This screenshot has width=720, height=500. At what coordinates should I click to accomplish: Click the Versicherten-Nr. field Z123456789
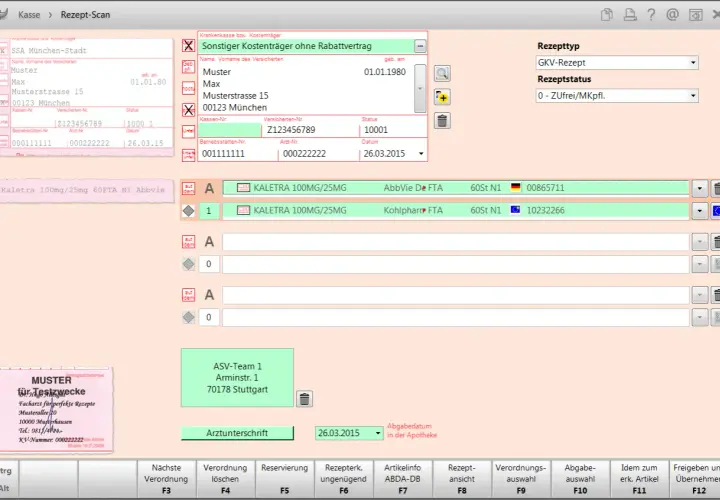[310, 130]
